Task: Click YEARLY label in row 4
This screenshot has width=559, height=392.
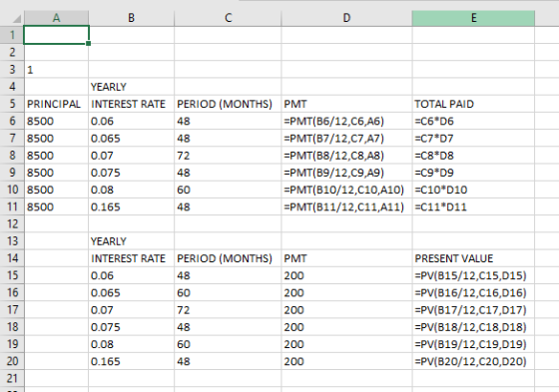Action: (109, 87)
